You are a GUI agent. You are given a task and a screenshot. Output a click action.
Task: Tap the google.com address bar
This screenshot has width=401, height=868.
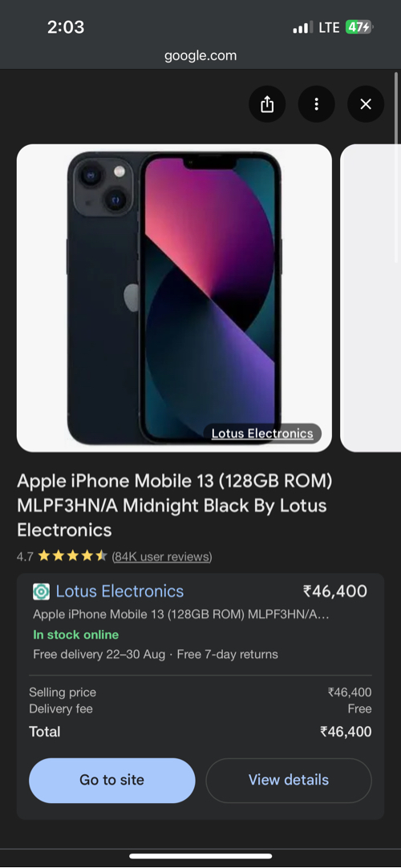pos(200,55)
